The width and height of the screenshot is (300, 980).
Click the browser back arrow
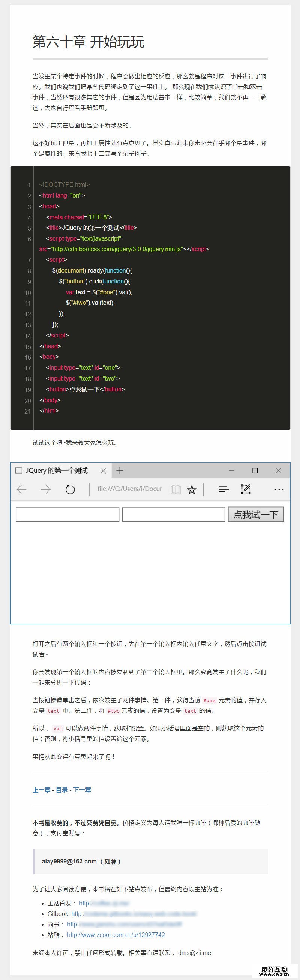click(22, 489)
